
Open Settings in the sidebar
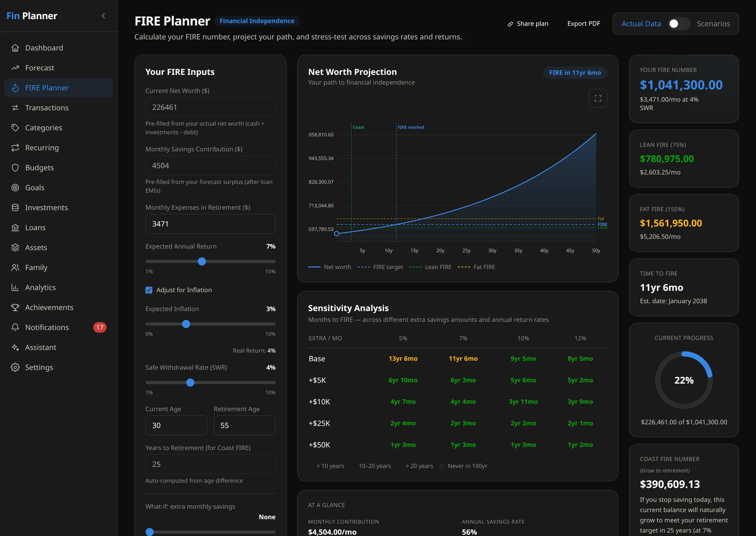[x=58, y=367]
